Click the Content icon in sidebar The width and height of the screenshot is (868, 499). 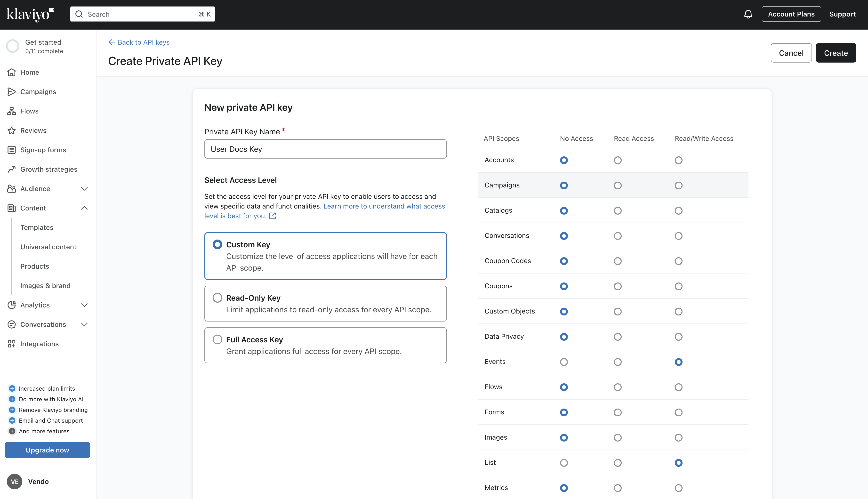(x=12, y=208)
